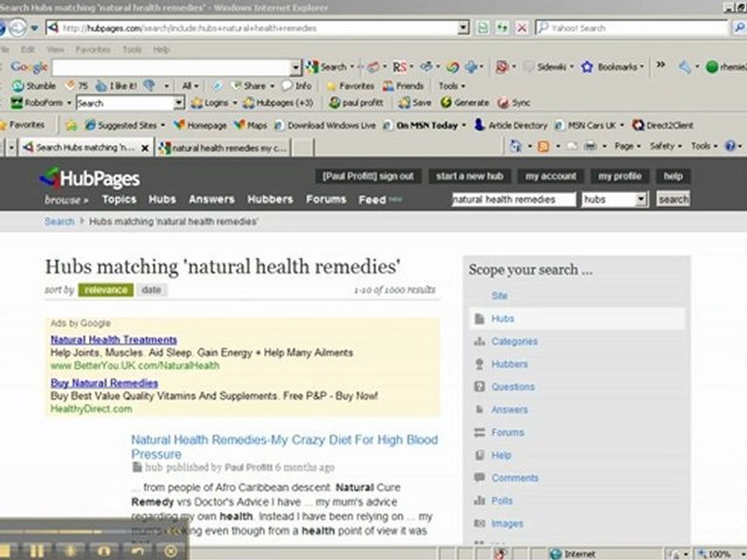Screen dimensions: 747x560
Task: Click the Stumble icon in StumbleUpon toolbar
Action: click(18, 86)
